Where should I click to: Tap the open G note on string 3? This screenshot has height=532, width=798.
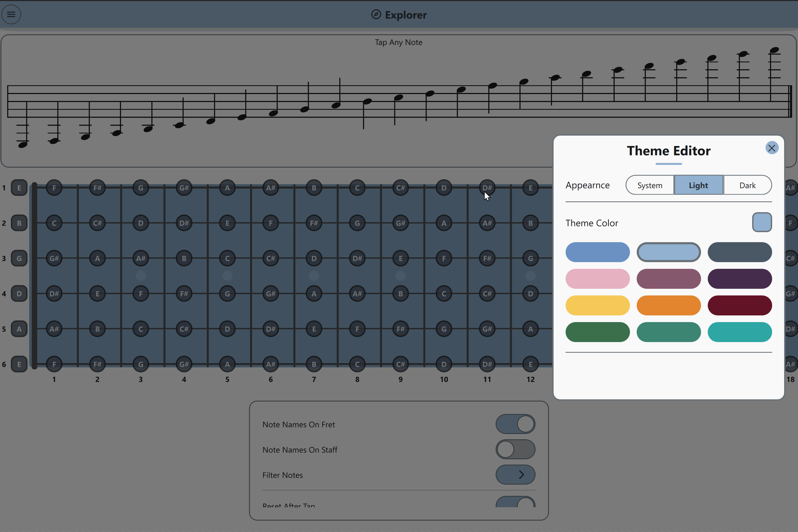coord(19,258)
